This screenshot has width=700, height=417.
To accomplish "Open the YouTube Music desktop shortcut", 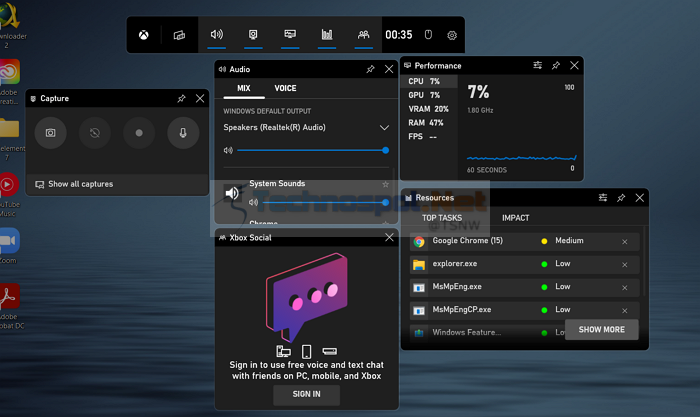I will 9,194.
